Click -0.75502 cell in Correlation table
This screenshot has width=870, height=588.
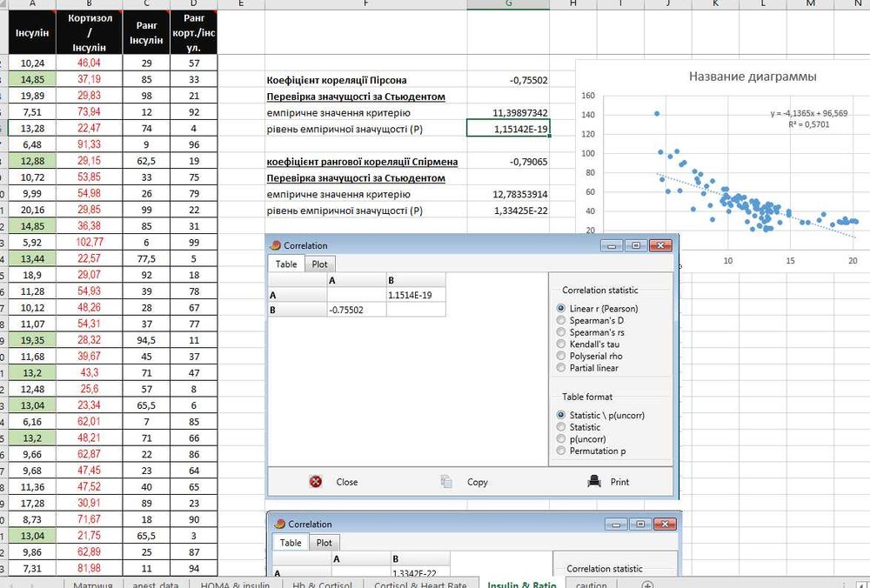click(x=357, y=310)
